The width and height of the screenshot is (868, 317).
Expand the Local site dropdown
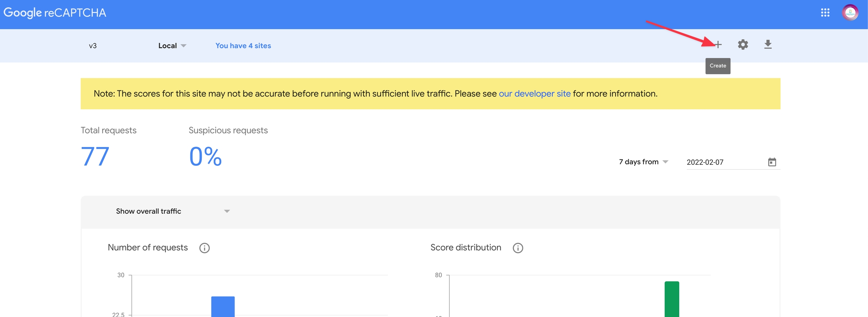click(172, 46)
